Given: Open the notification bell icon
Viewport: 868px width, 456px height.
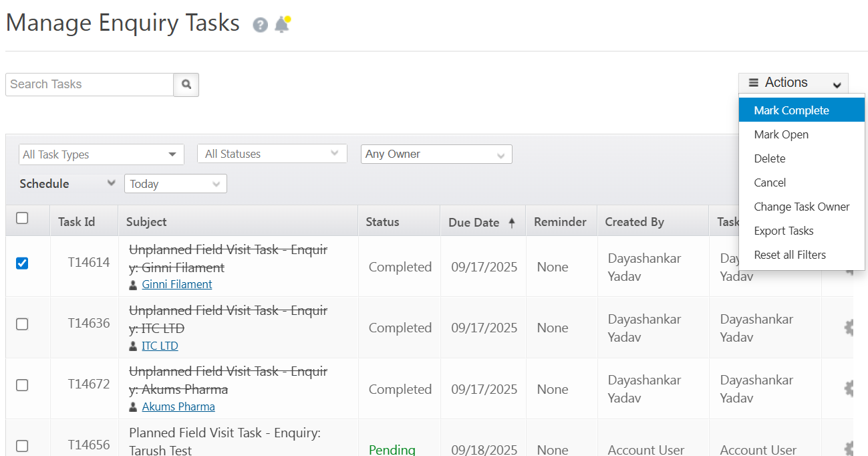Looking at the screenshot, I should (x=282, y=25).
